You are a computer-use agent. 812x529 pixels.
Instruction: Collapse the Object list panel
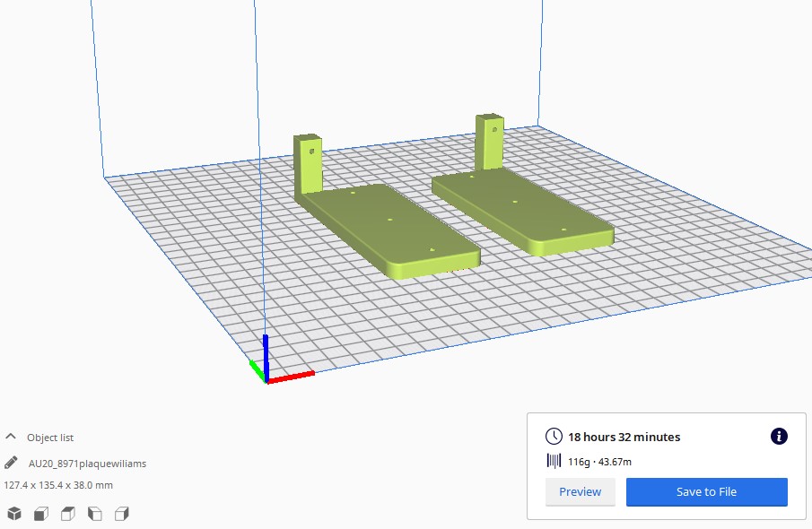(x=11, y=437)
